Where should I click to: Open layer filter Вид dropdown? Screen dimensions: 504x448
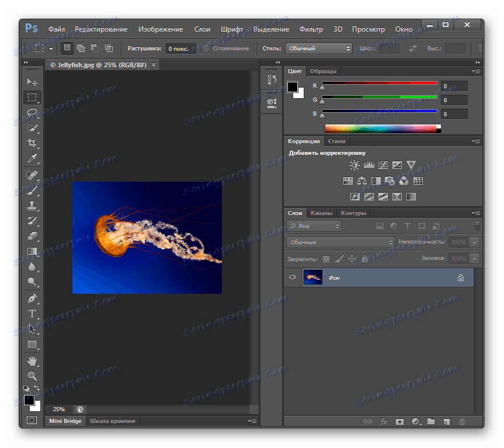[x=314, y=226]
